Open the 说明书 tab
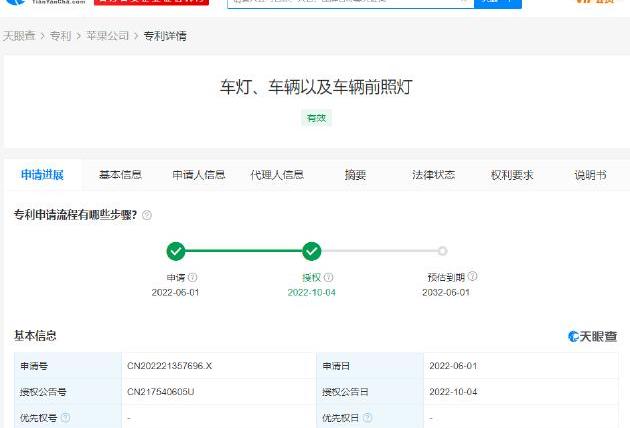Screen dimensions: 630x428 tap(590, 175)
